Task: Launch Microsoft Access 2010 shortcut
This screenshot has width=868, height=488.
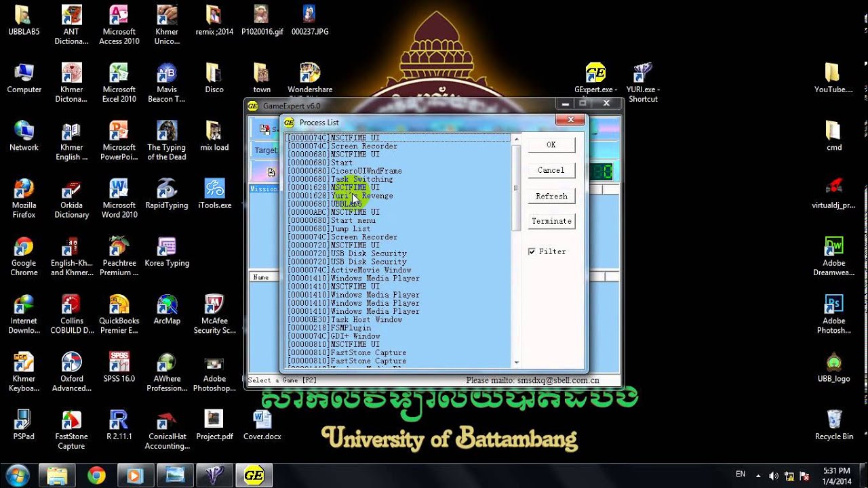Action: click(119, 25)
